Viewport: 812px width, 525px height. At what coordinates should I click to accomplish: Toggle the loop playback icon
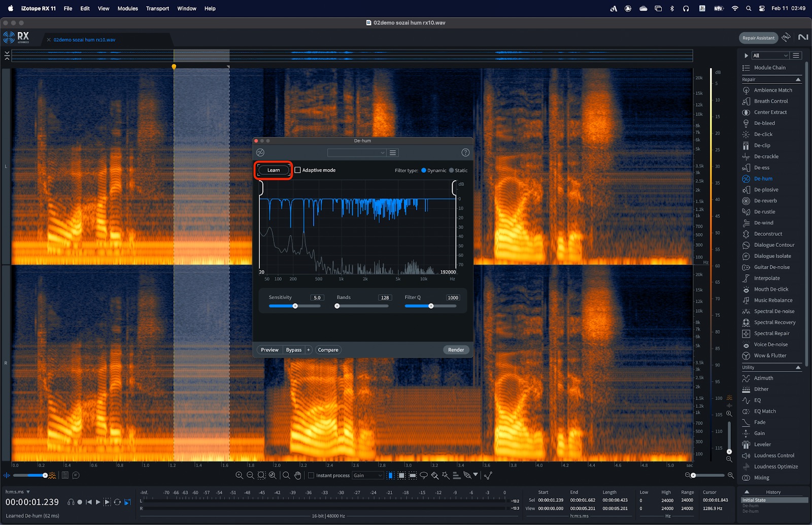tap(117, 502)
